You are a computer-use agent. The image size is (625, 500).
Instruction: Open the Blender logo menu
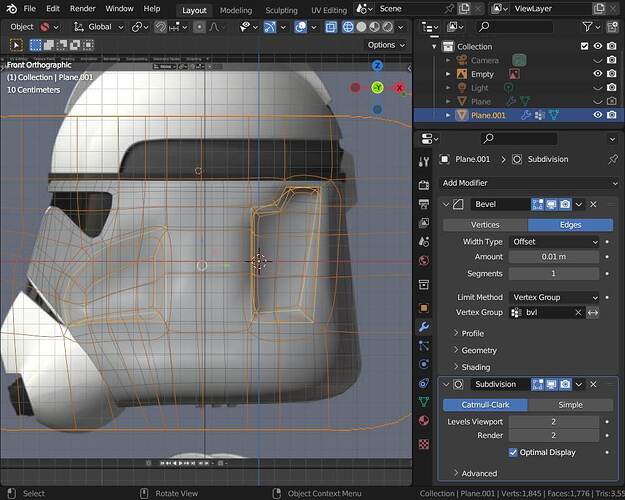point(12,8)
